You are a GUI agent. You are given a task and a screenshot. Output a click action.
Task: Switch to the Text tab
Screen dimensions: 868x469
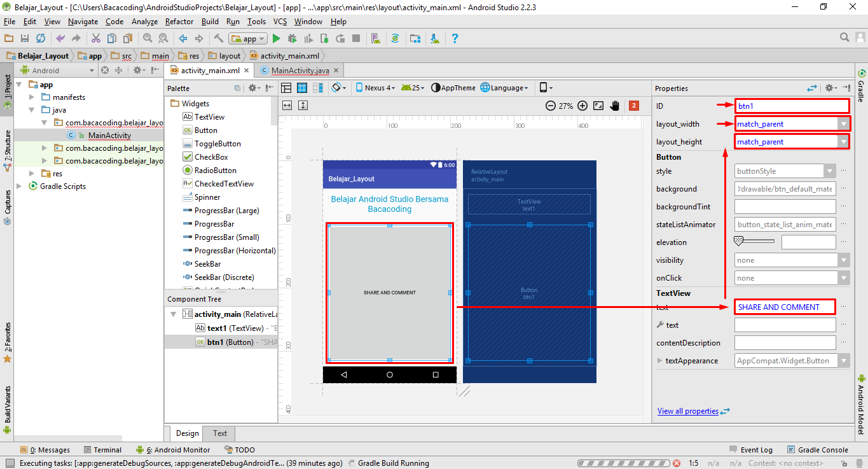(219, 433)
